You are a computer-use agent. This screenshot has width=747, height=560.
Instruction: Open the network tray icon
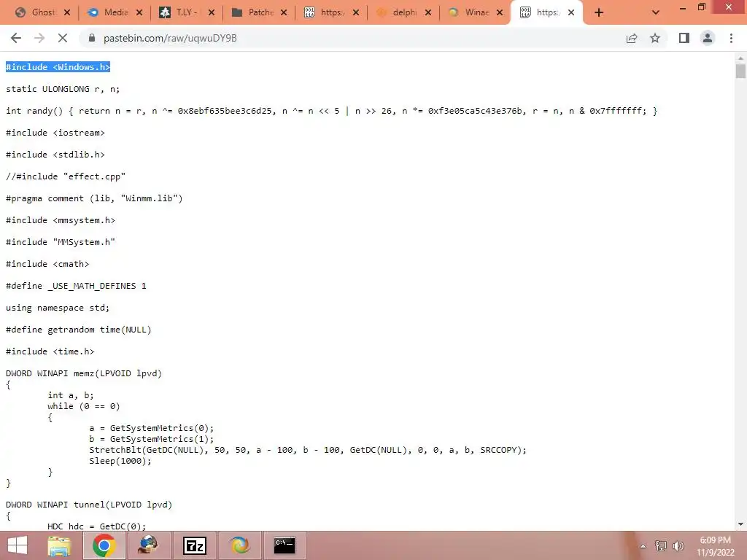661,545
